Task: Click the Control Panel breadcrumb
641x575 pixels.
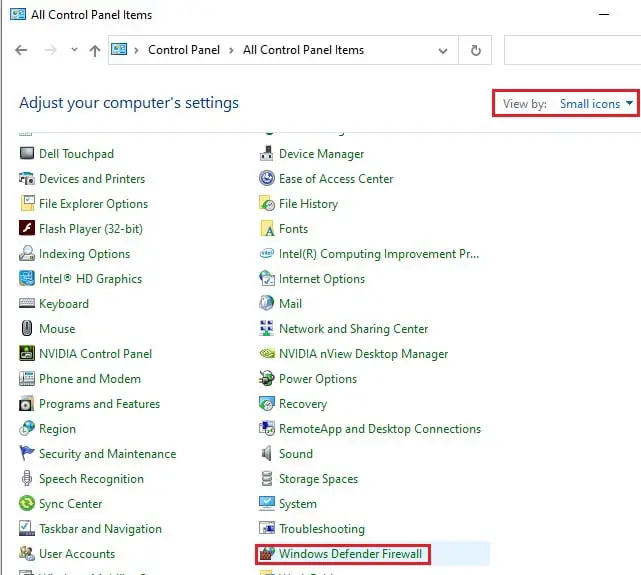Action: click(184, 50)
